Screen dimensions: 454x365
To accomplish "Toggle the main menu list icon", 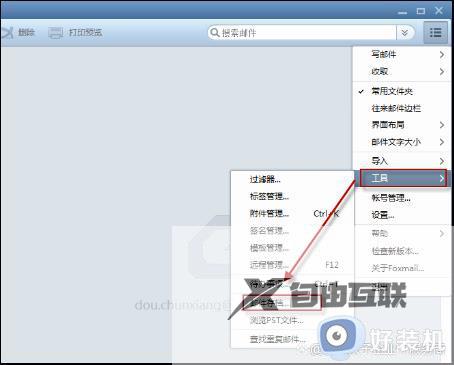I will (435, 33).
